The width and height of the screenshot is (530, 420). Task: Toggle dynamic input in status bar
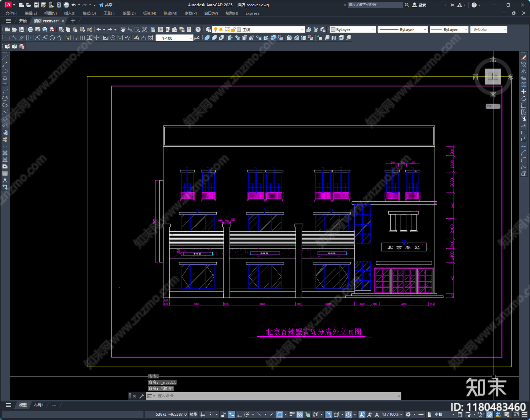point(232,414)
